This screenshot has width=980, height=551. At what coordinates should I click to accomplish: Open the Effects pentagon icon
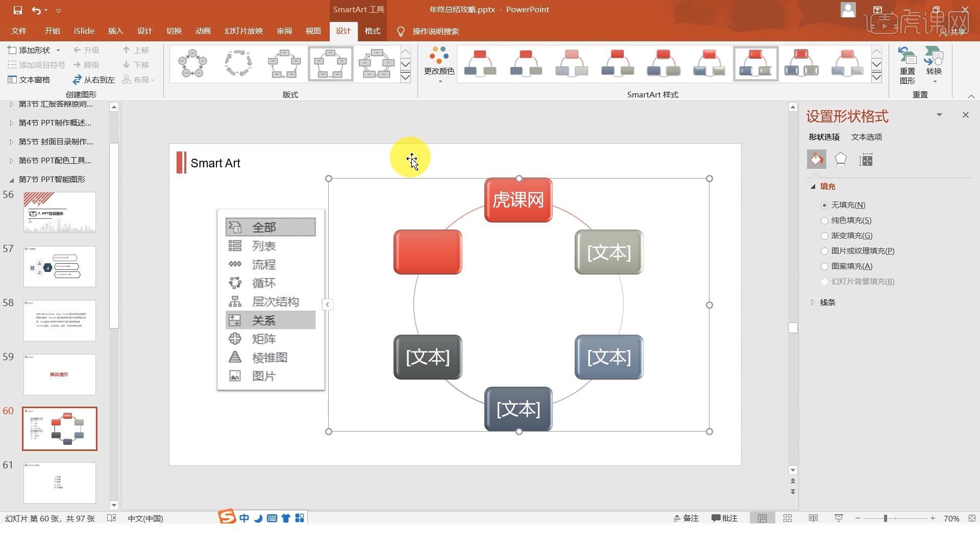(841, 160)
